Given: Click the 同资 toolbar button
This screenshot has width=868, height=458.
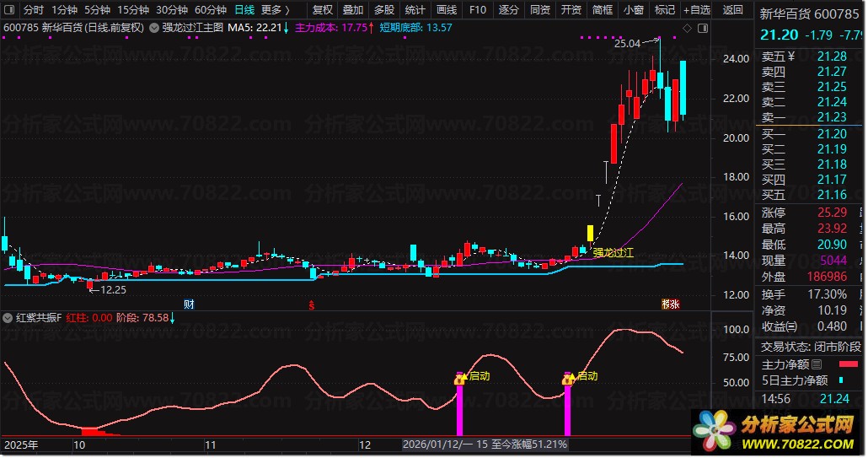Looking at the screenshot, I should tap(540, 10).
